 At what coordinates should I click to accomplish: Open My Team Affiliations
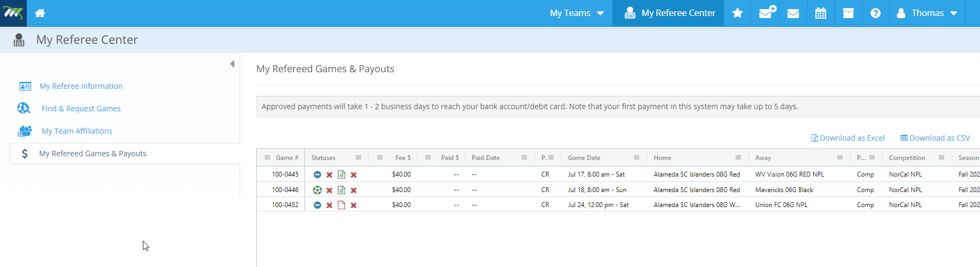[77, 131]
